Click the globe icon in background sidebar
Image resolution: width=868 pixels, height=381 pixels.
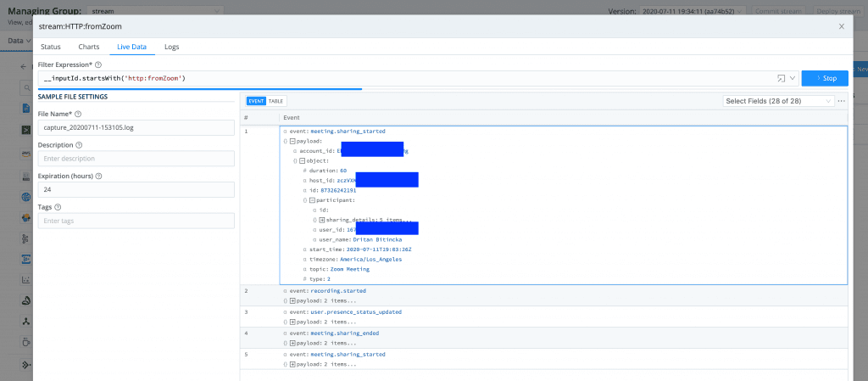(26, 197)
